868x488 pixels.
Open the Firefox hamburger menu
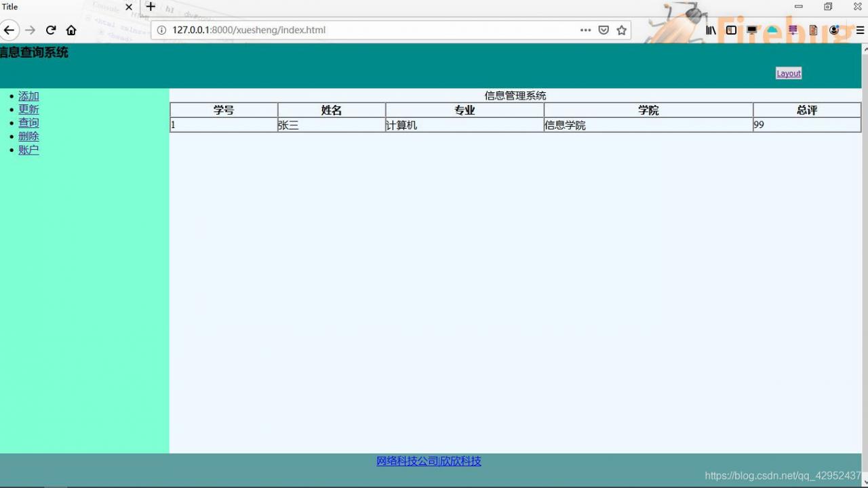coord(860,30)
